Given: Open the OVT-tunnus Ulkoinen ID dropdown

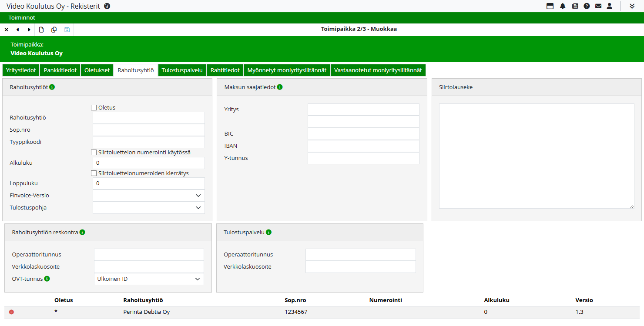Looking at the screenshot, I should click(149, 279).
